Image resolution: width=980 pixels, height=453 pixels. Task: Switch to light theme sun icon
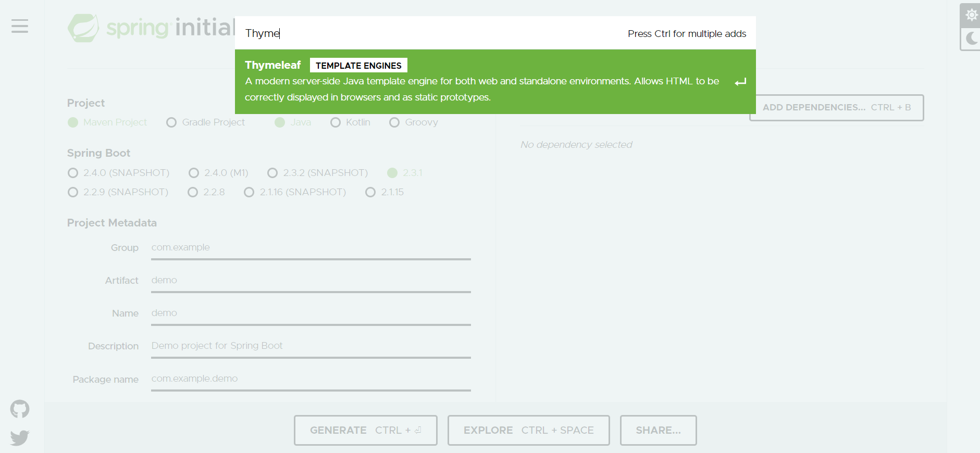[x=971, y=15]
